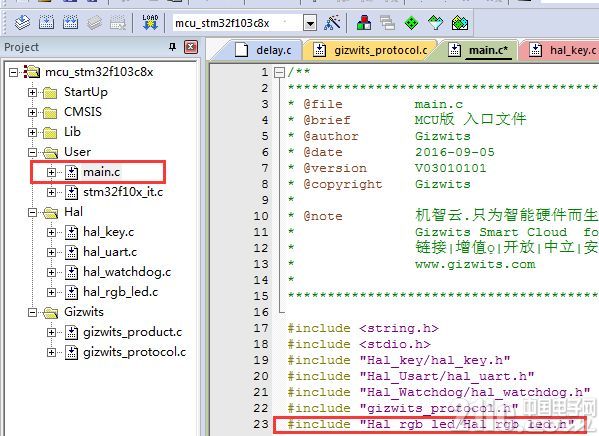This screenshot has width=599, height=436.
Task: Click the Rebuild all toolbar icon
Action: pyautogui.click(x=70, y=23)
